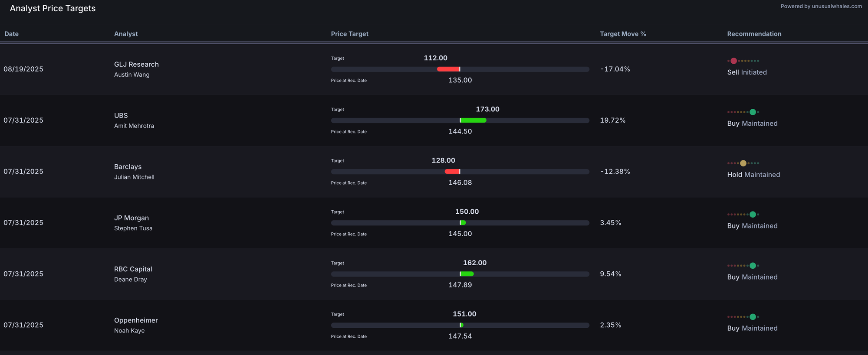The image size is (868, 355).
Task: Click the 07/31/2025 date in Oppenheimer row
Action: [23, 325]
